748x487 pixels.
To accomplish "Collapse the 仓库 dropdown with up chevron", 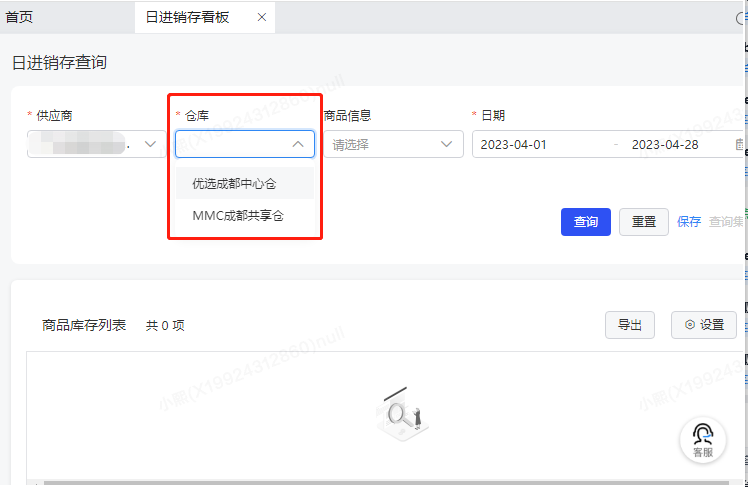I will [x=298, y=144].
